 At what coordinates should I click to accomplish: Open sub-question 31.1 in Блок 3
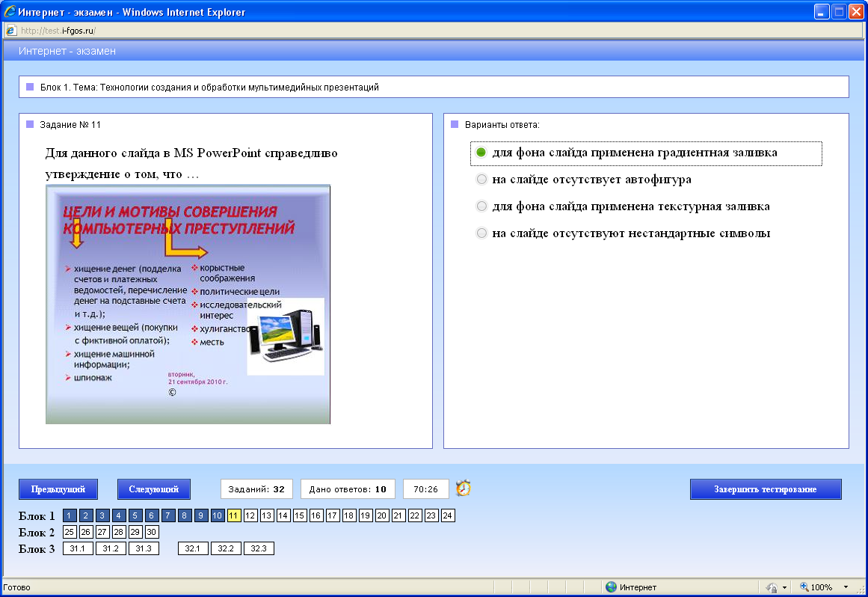[x=78, y=548]
